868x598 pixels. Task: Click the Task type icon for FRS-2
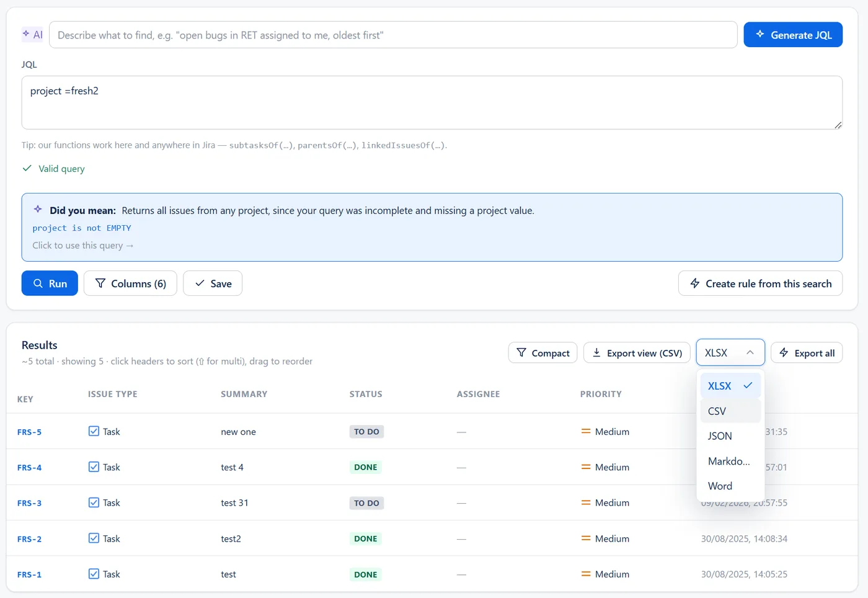click(94, 538)
